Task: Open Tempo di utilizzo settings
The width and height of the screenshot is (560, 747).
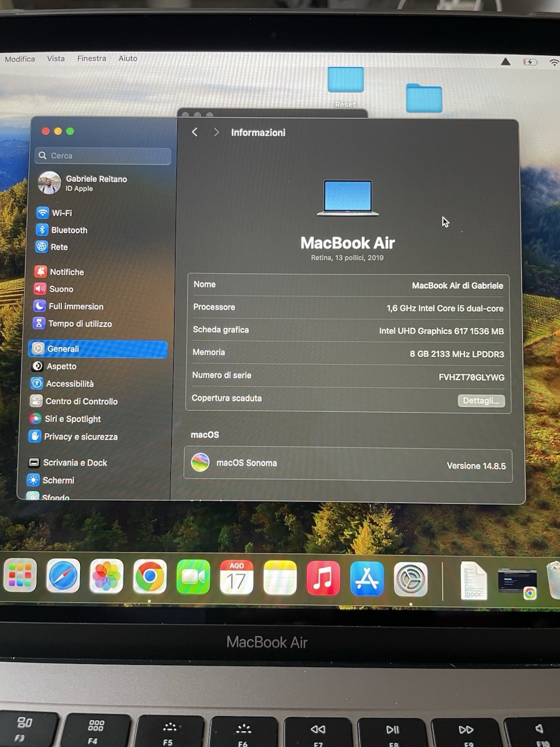Action: pyautogui.click(x=72, y=324)
